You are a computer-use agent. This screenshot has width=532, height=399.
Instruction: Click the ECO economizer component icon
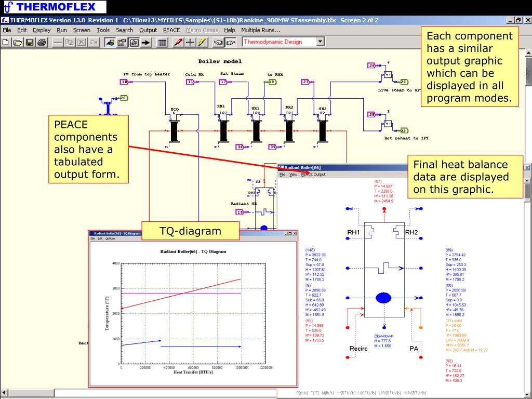(x=174, y=131)
